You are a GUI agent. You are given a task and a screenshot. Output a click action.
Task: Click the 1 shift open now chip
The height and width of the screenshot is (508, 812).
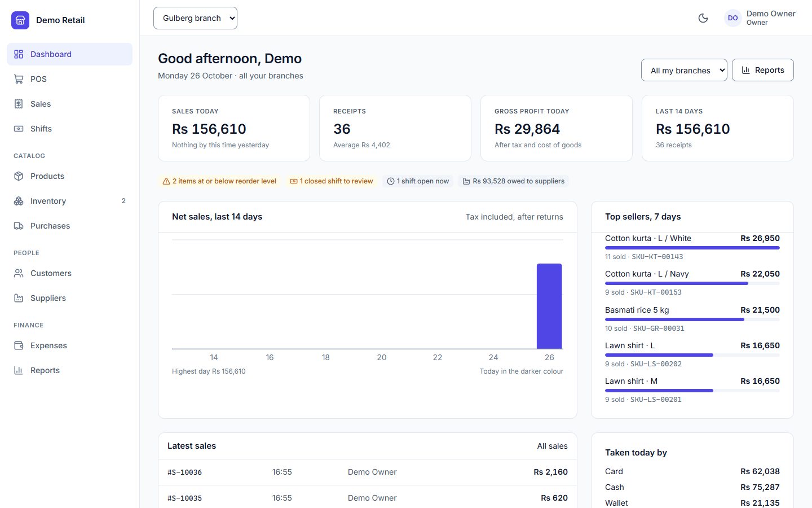pos(418,181)
